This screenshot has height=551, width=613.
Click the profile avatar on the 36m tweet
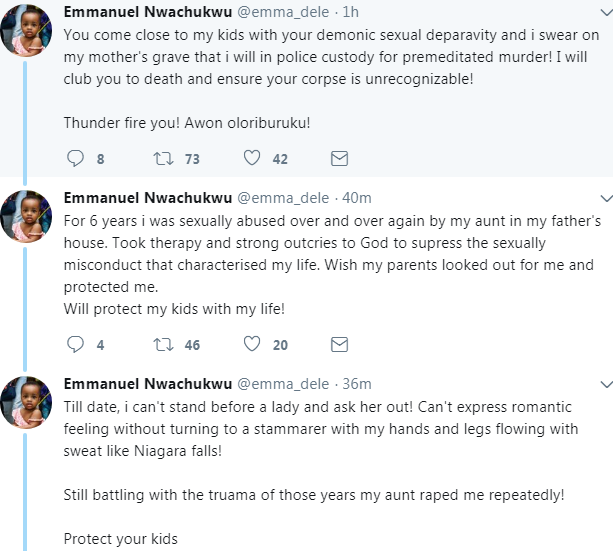click(26, 402)
